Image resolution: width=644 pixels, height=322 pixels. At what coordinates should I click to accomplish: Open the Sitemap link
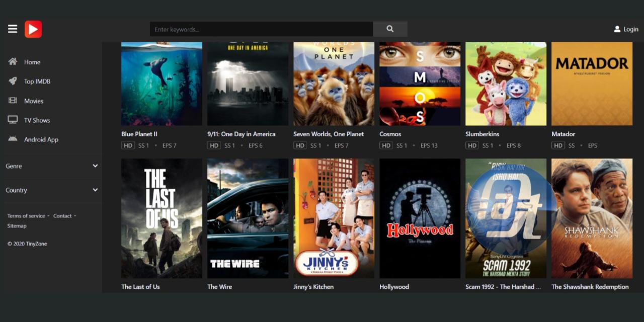(17, 226)
